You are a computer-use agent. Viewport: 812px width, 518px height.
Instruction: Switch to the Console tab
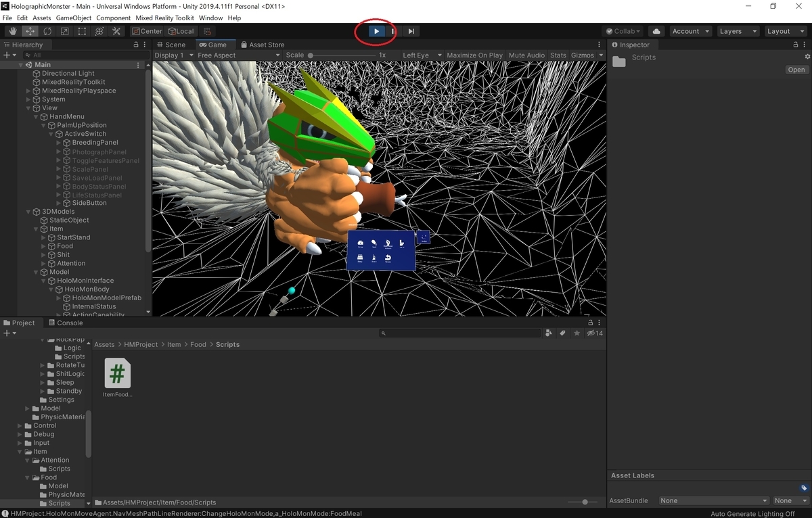tap(65, 323)
